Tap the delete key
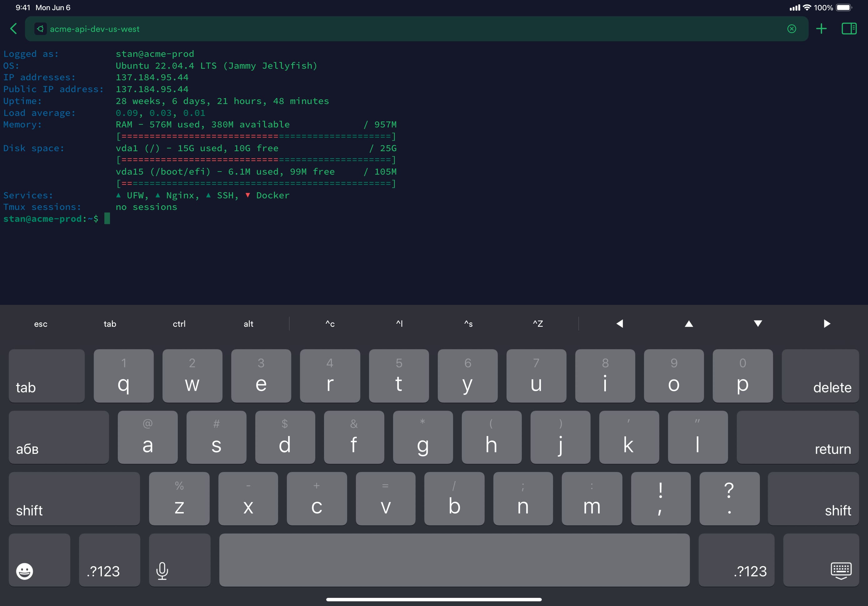The width and height of the screenshot is (868, 606). [821, 376]
